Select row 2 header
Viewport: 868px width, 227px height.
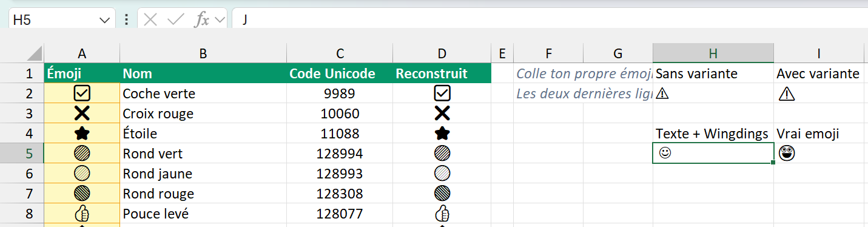pyautogui.click(x=22, y=93)
